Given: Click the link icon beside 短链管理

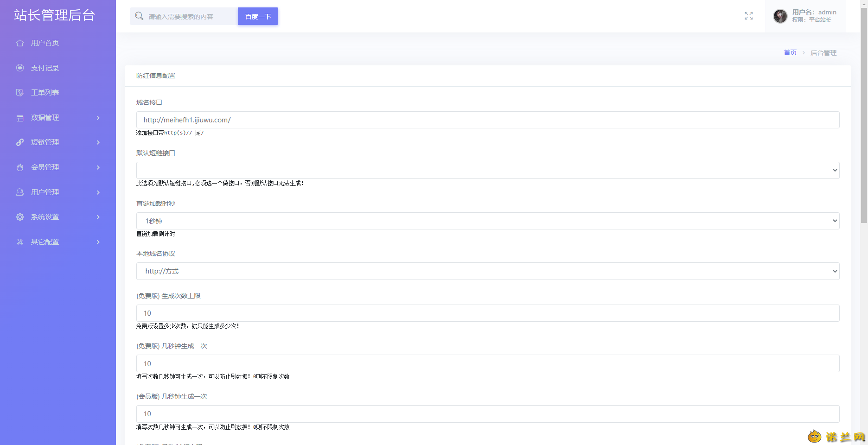Looking at the screenshot, I should pos(20,142).
